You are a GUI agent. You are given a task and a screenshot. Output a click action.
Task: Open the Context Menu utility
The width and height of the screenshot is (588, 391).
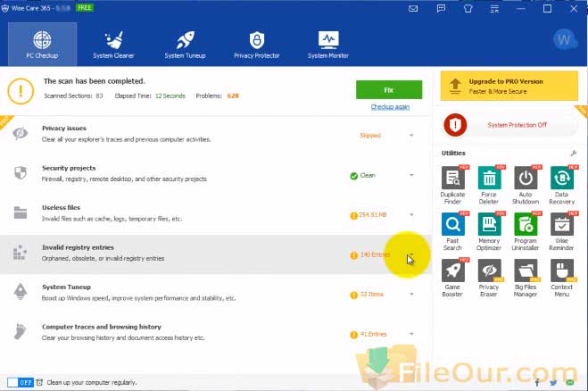562,278
